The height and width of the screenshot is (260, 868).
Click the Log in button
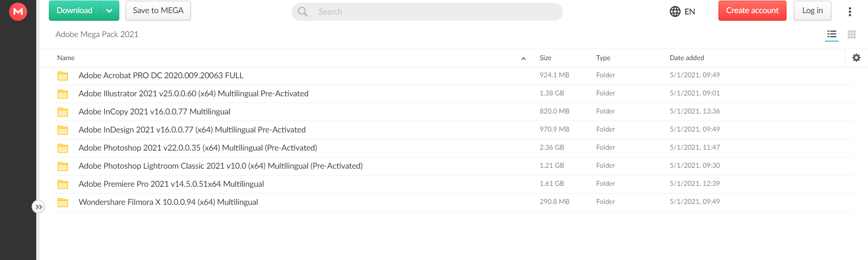tap(812, 11)
